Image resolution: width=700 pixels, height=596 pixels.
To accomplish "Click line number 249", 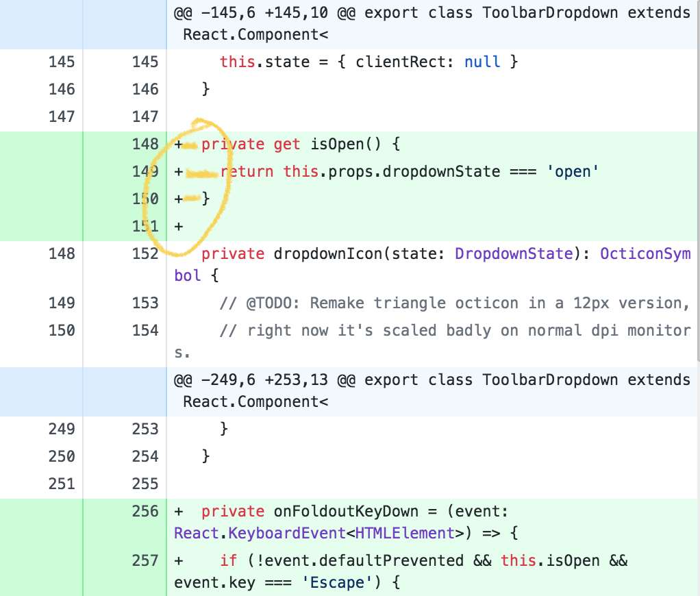I will [x=62, y=429].
